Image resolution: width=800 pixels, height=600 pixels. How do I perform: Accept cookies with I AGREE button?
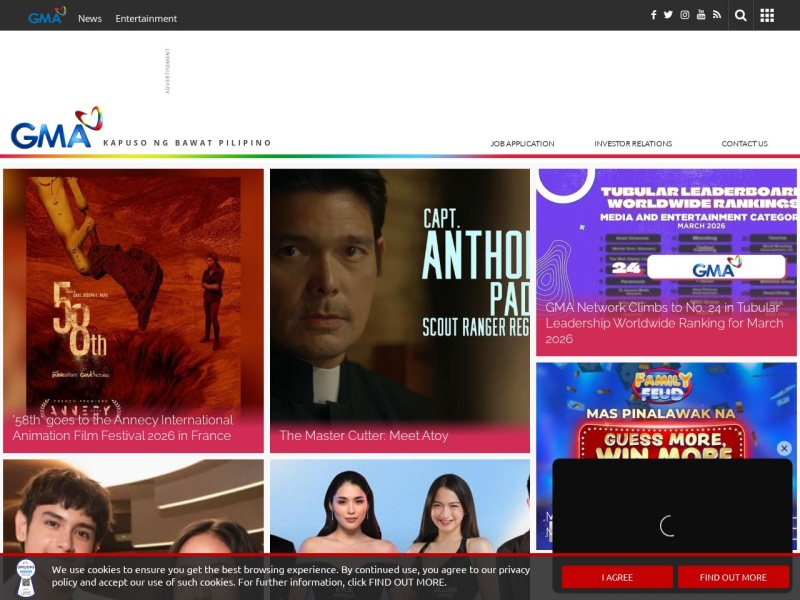click(617, 577)
